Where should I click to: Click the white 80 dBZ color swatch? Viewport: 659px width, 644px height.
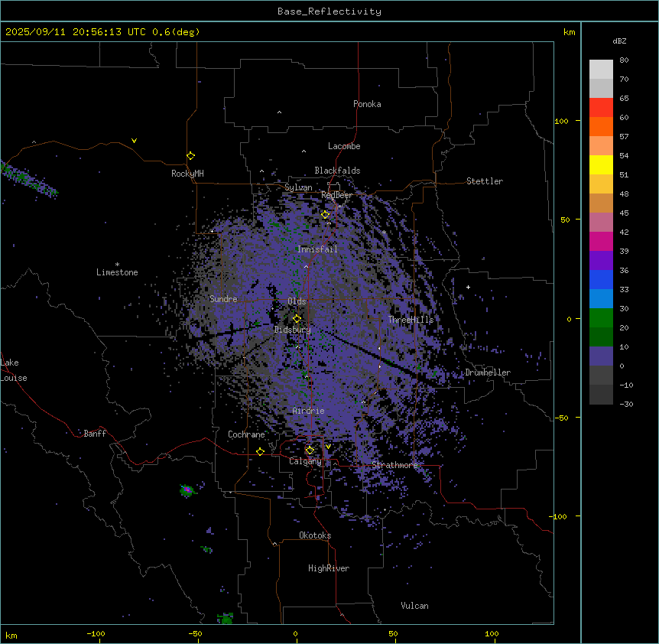pos(601,70)
